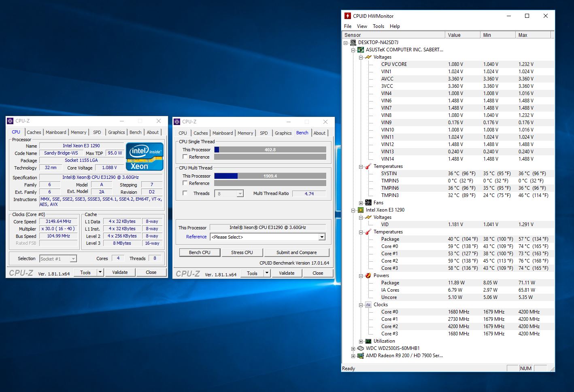574x392 pixels.
Task: Open the Threads count dropdown
Action: tap(240, 194)
